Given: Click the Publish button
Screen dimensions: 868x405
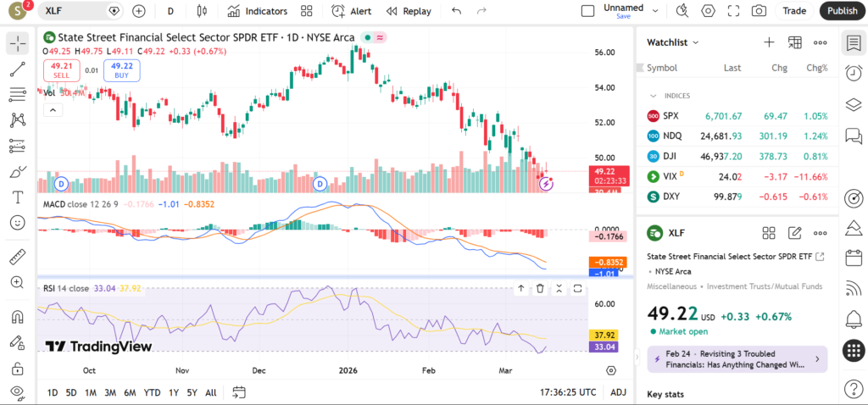Looking at the screenshot, I should (x=842, y=11).
